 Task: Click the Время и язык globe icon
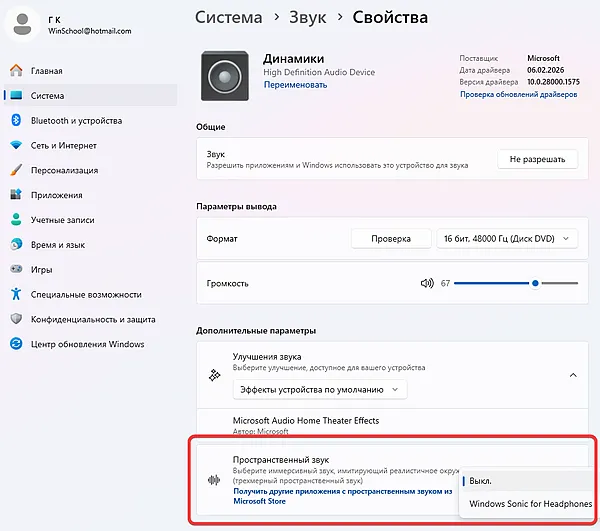(x=16, y=244)
